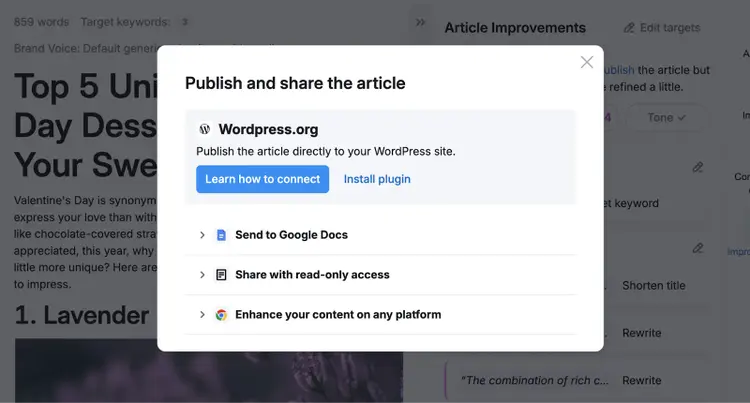
Task: Click Learn how to connect button
Action: coord(262,179)
